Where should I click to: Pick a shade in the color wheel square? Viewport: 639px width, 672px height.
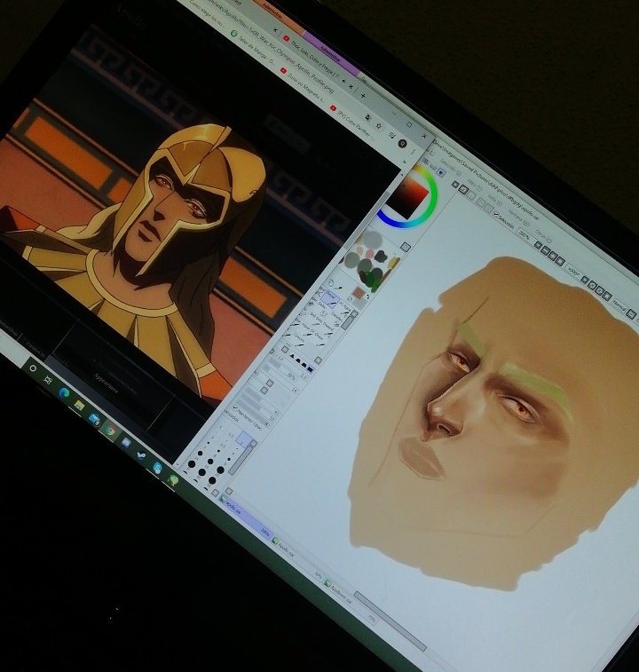click(x=409, y=197)
